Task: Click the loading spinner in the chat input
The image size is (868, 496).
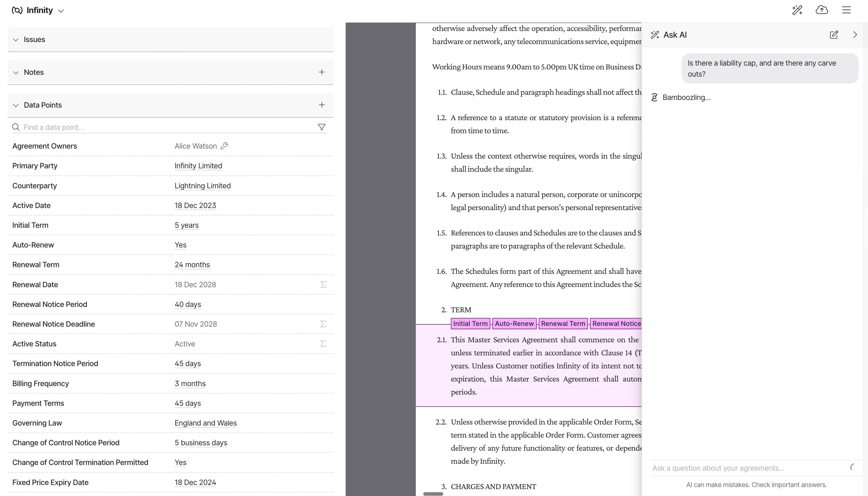Action: pos(852,467)
